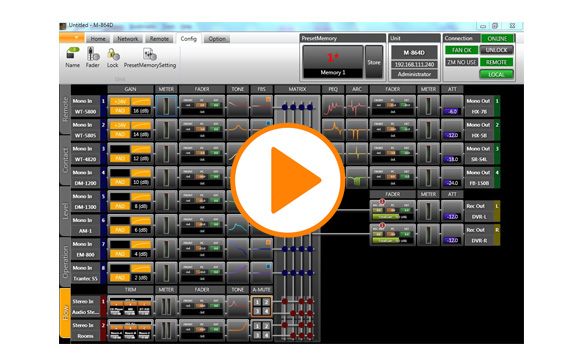Open the fader block for Mono In 1
The width and height of the screenshot is (576, 360).
(202, 106)
